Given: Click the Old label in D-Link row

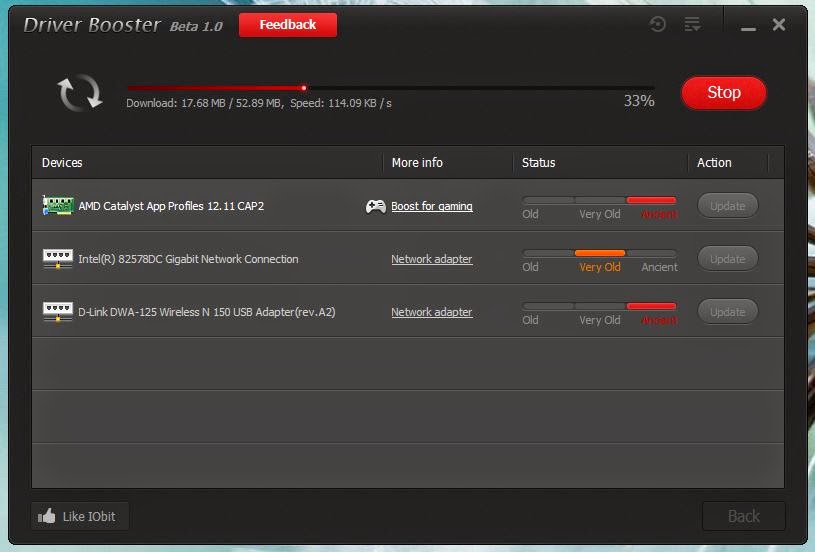Looking at the screenshot, I should coord(530,320).
